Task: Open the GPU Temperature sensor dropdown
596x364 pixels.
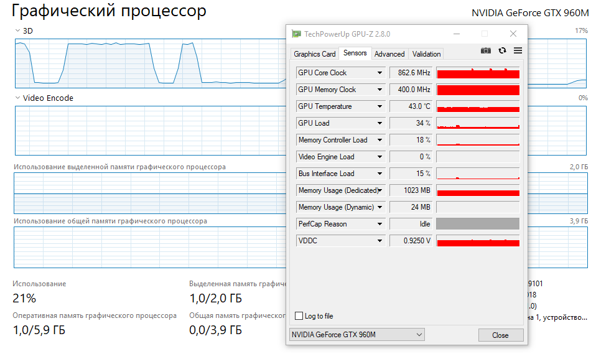Action: click(379, 106)
